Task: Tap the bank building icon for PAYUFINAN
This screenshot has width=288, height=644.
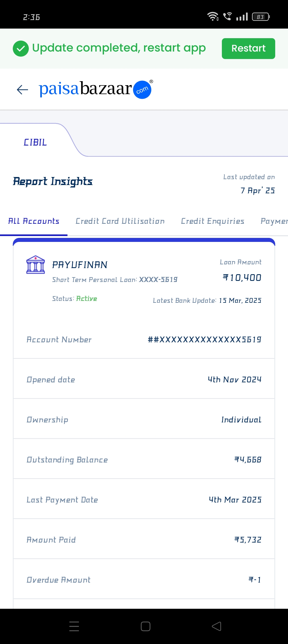Action: pyautogui.click(x=35, y=265)
